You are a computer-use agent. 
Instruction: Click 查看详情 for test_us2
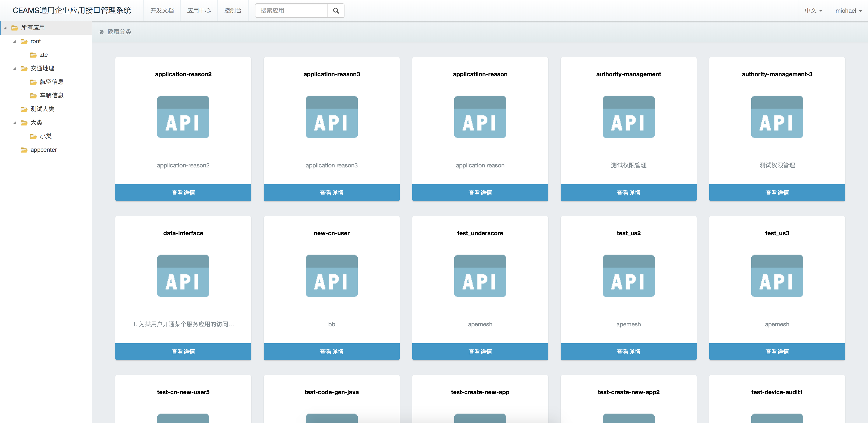point(629,352)
